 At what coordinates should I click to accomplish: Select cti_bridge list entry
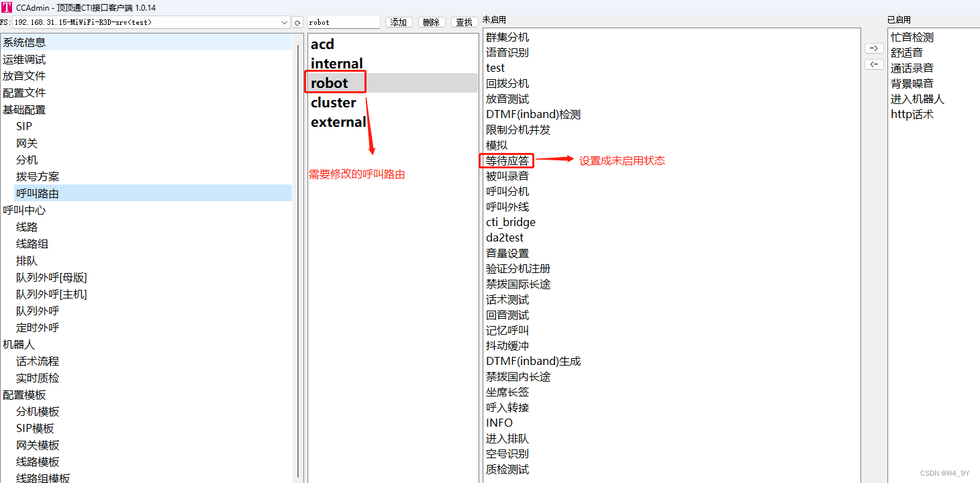(511, 222)
